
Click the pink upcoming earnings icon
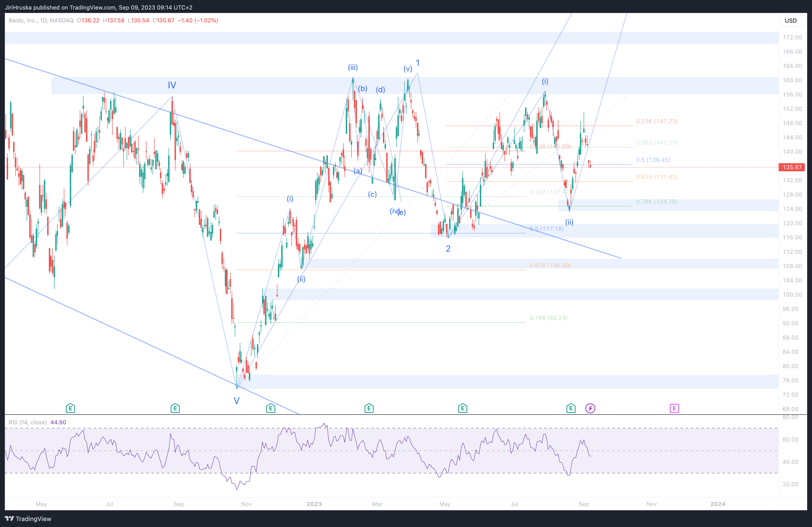(x=674, y=408)
